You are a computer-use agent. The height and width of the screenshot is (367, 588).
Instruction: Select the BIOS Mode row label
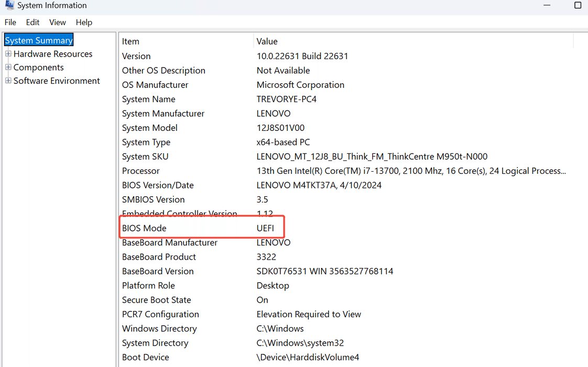click(144, 228)
